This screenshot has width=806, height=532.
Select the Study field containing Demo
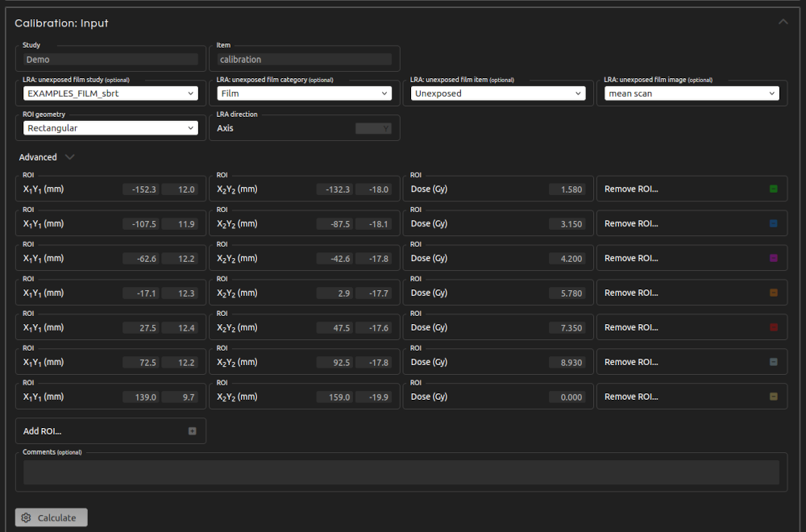[110, 60]
